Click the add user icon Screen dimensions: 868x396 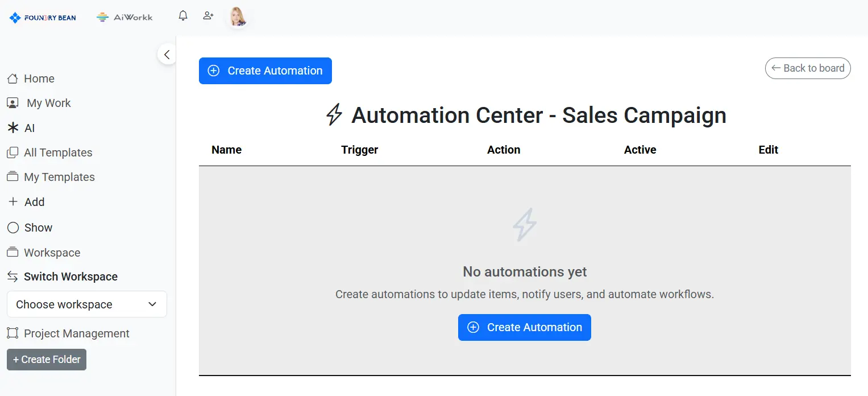208,16
